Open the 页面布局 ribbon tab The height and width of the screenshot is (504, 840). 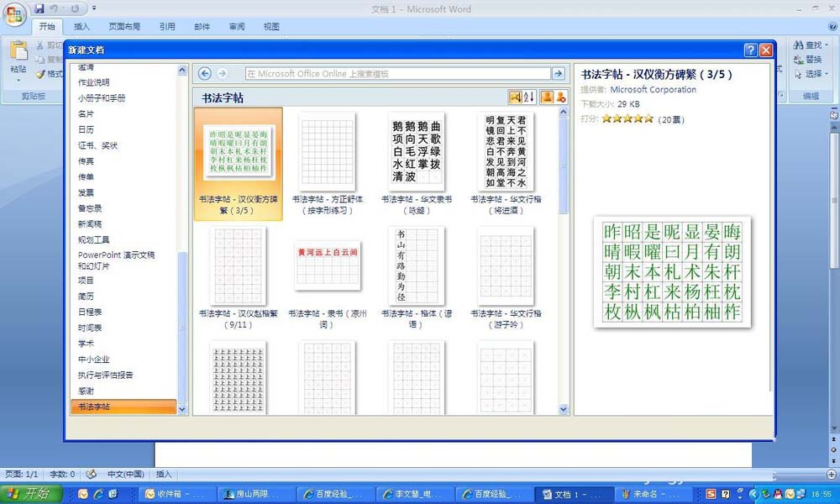[124, 26]
